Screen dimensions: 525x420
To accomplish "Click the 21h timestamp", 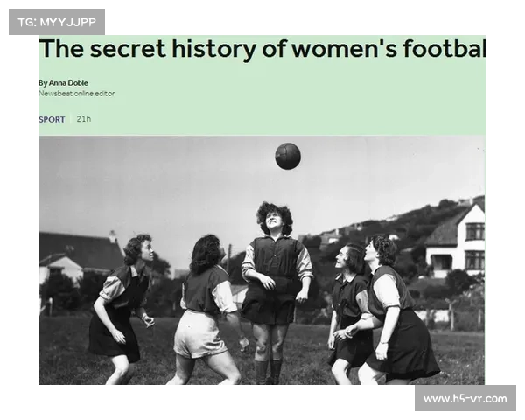I will 84,119.
